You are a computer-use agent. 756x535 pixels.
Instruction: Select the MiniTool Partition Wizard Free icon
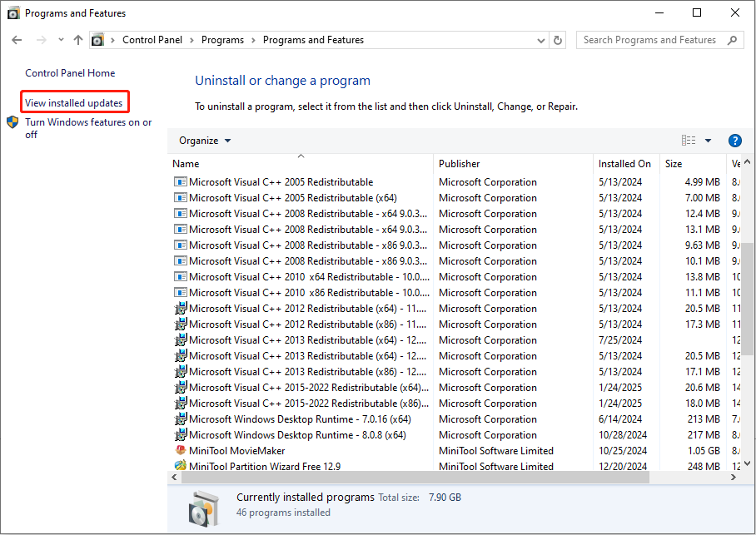(181, 466)
